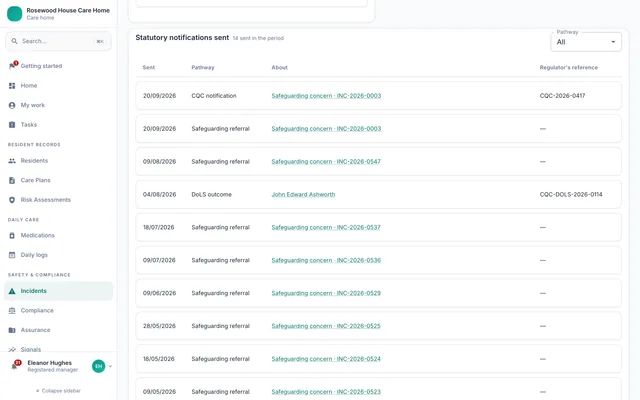Open Safeguarding concern INC-2026-0529 link
Viewport: 640px width, 400px height.
pos(326,293)
